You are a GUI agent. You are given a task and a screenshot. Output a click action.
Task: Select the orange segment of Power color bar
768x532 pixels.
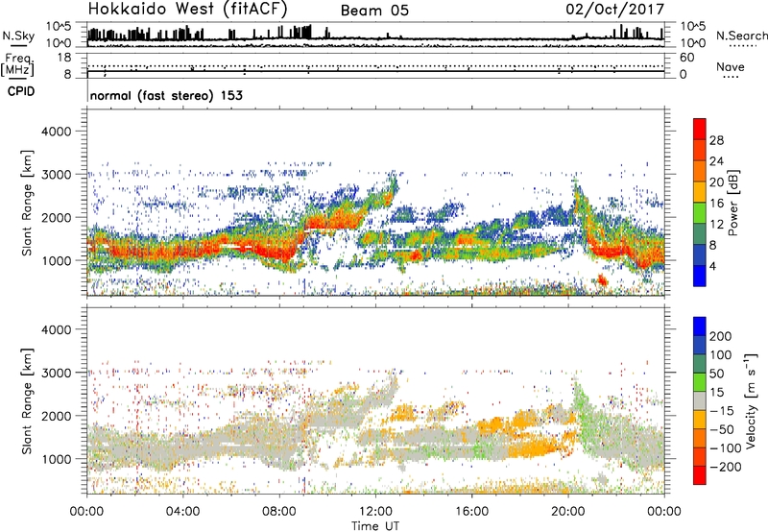tap(700, 171)
